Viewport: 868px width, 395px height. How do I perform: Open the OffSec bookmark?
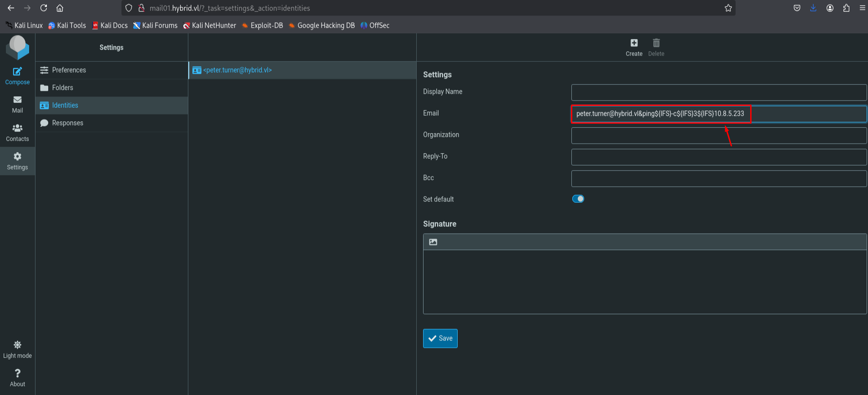pyautogui.click(x=375, y=25)
